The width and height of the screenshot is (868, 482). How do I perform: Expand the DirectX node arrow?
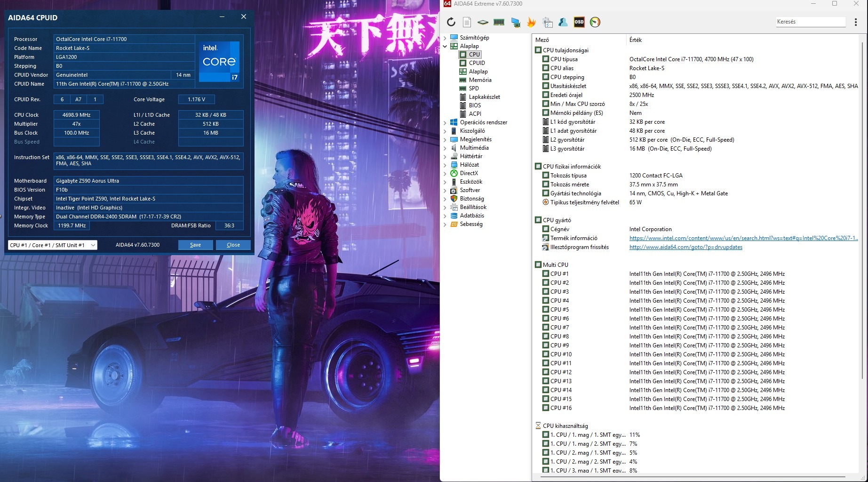coord(445,173)
